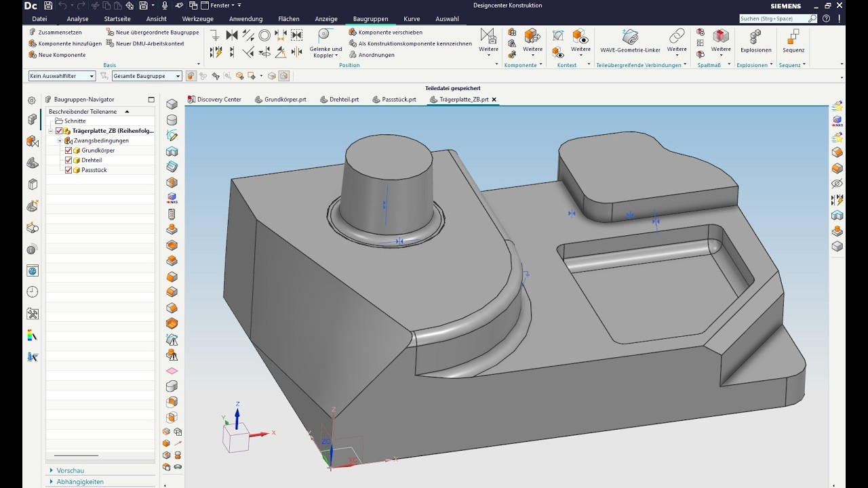Maximize the Baugruppen-Navigator panel square icon

[x=151, y=100]
